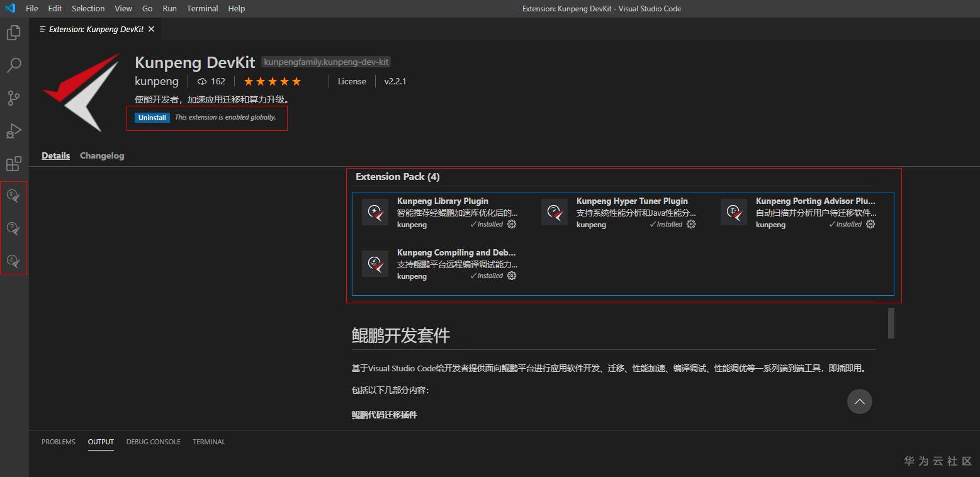This screenshot has height=477, width=980.
Task: Click the VS Code logo in title bar
Action: tap(10, 8)
